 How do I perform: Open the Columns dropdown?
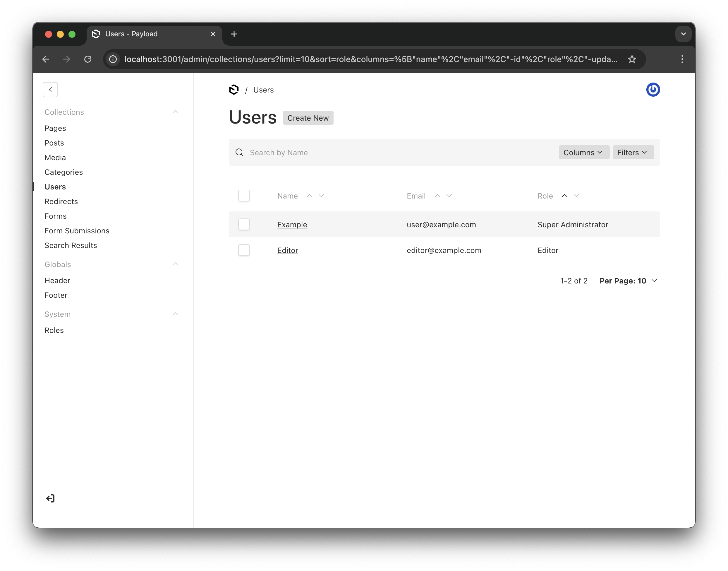(583, 153)
